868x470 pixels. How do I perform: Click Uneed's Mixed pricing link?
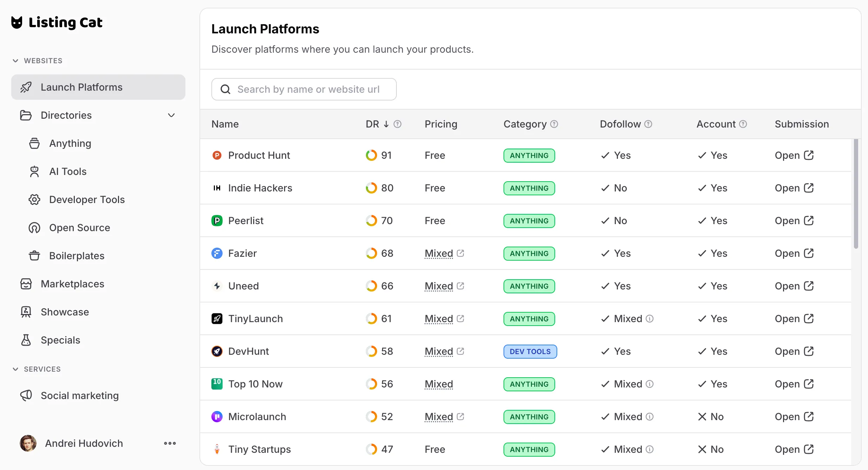[439, 286]
